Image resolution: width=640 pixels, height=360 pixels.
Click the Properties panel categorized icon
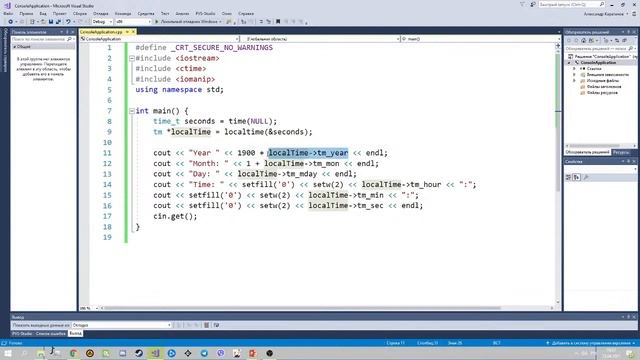(568, 177)
